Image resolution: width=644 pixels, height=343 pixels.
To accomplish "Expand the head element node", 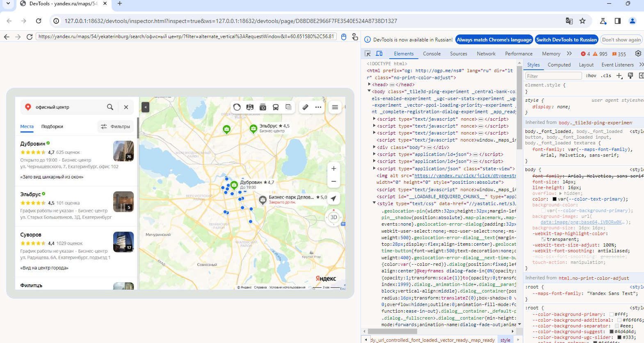I will click(370, 85).
